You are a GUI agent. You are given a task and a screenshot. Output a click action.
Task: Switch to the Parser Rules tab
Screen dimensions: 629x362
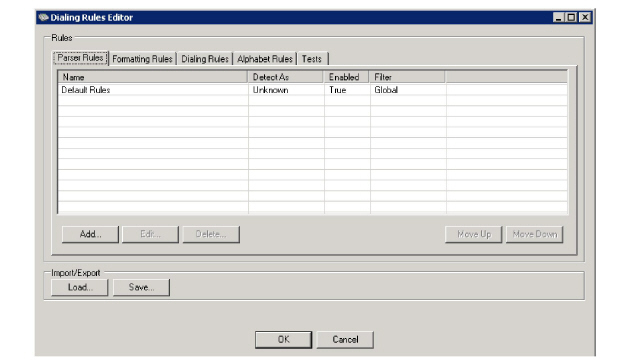click(81, 58)
